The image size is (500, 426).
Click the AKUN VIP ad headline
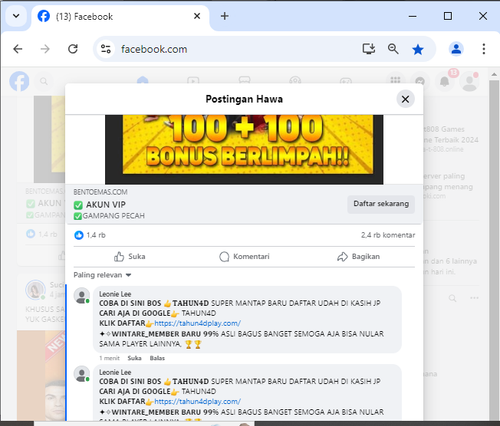click(x=106, y=204)
